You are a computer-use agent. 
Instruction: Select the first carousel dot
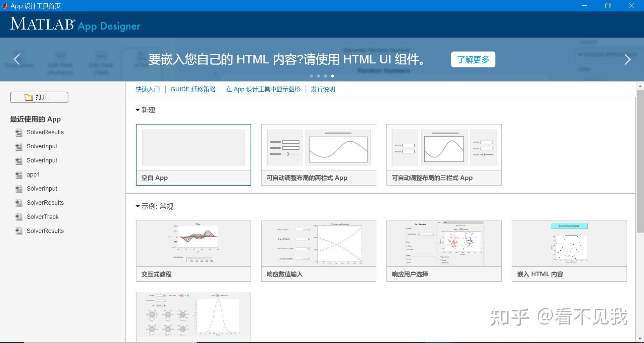(311, 76)
